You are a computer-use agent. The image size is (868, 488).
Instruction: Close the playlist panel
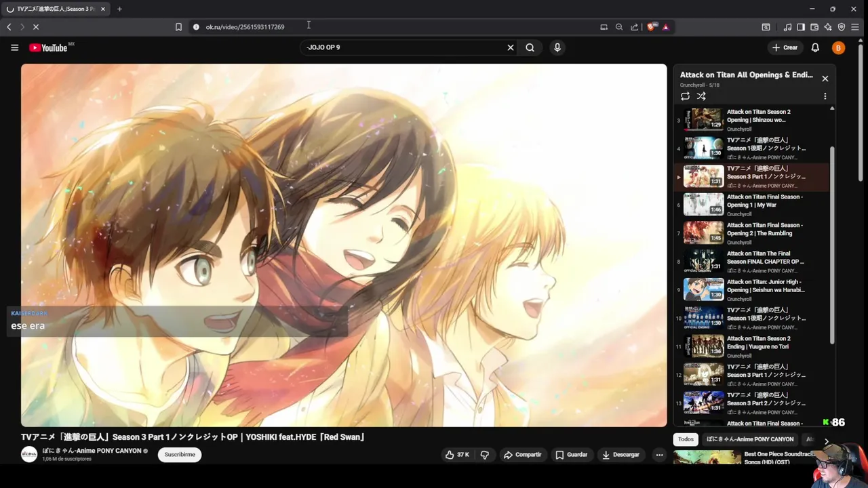(825, 79)
